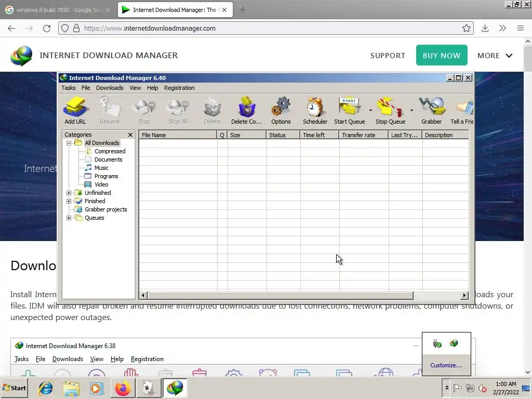Close the Categories panel
Screen dimensions: 532x399
tap(130, 135)
